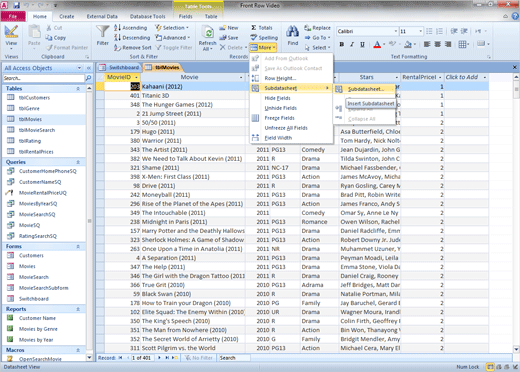The height and width of the screenshot is (372, 520).
Task: Apply Italic formatting
Action: (352, 44)
